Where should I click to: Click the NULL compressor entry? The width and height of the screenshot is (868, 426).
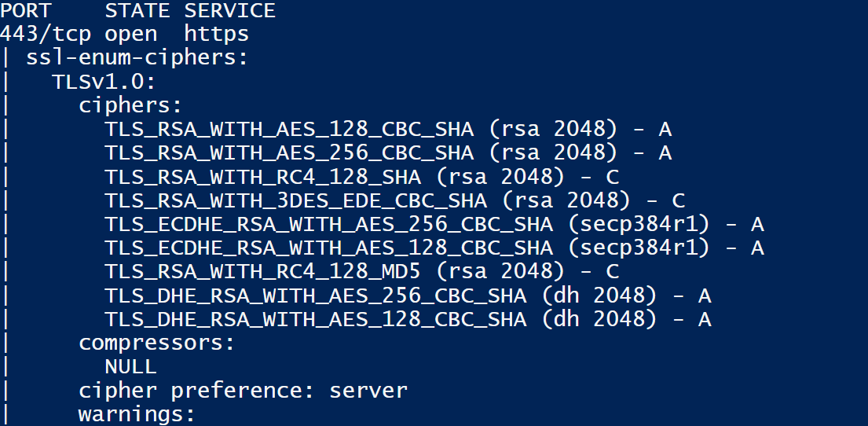(130, 367)
